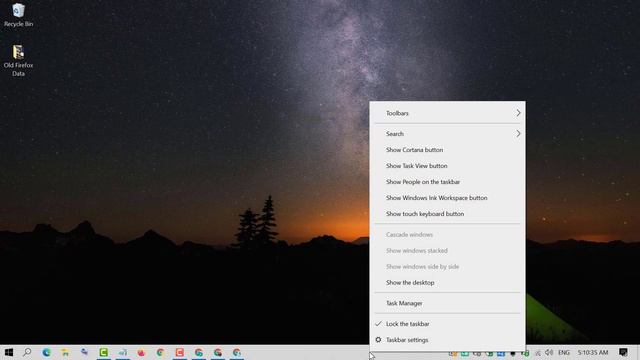Launch Firefox from the taskbar

coord(141,352)
